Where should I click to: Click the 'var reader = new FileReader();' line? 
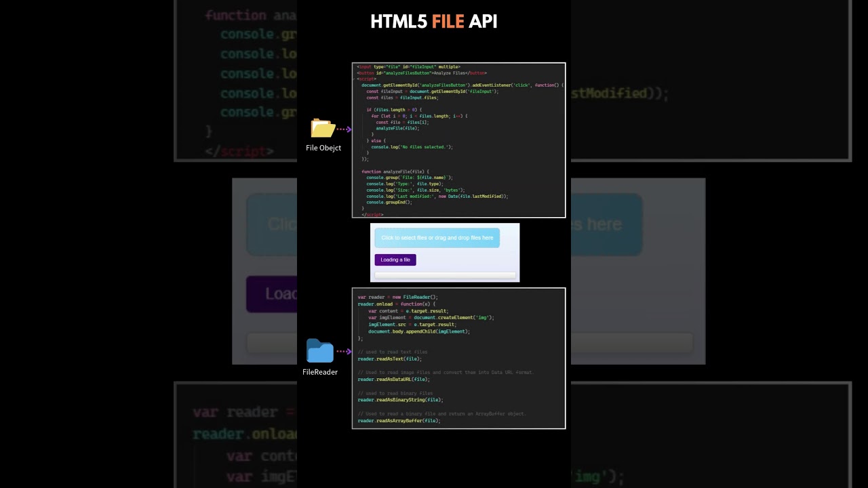(398, 297)
